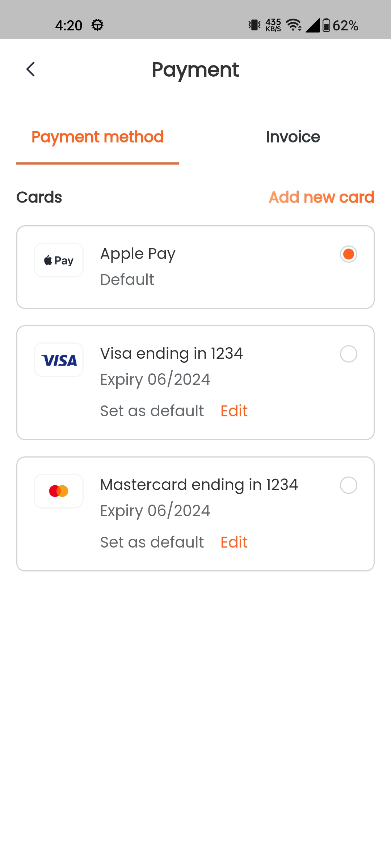391x868 pixels.
Task: Tap the Wi-Fi status icon
Action: click(x=294, y=25)
